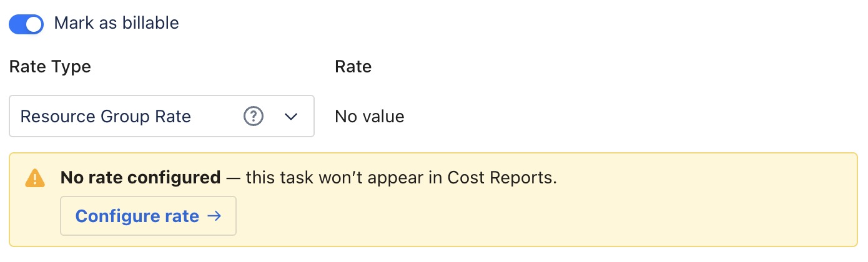
Task: Click the blue track of billable toggle
Action: [x=17, y=24]
